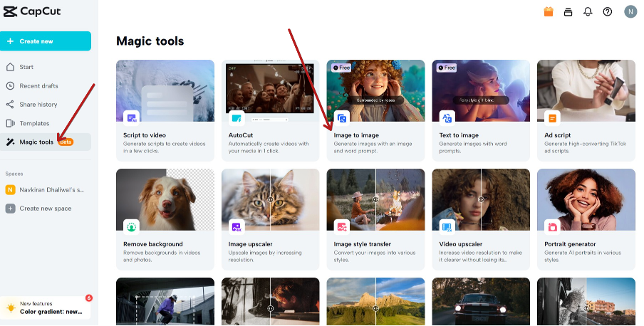The height and width of the screenshot is (326, 644).
Task: Click the plus icon beside Create new space
Action: click(x=10, y=209)
